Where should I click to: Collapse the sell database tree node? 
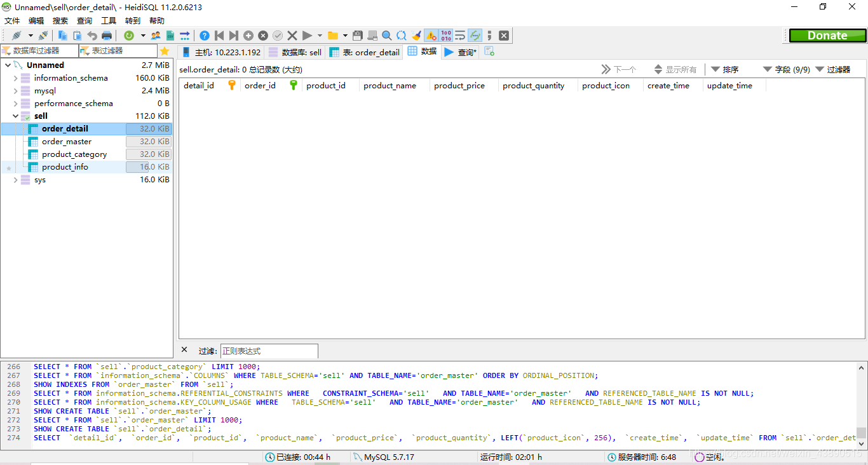tap(16, 116)
